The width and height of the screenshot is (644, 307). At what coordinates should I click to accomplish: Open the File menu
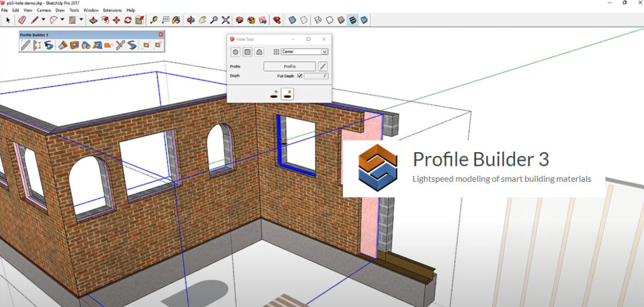4,10
